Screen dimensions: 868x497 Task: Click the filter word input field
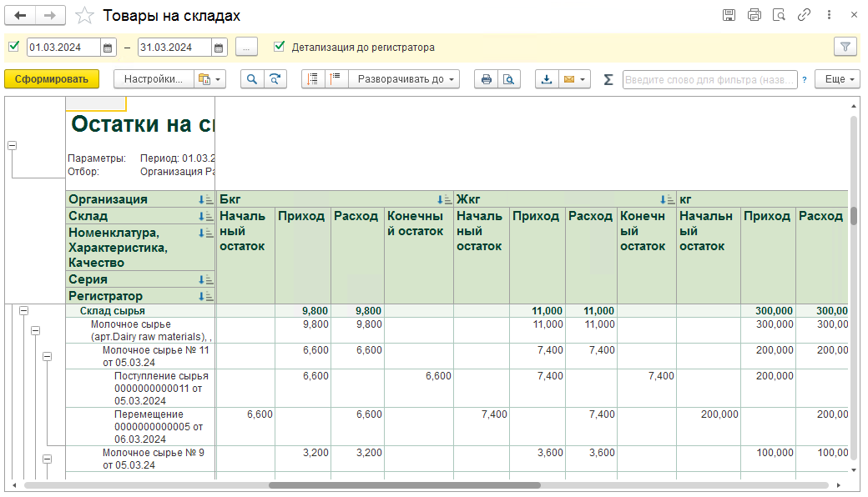tap(709, 79)
